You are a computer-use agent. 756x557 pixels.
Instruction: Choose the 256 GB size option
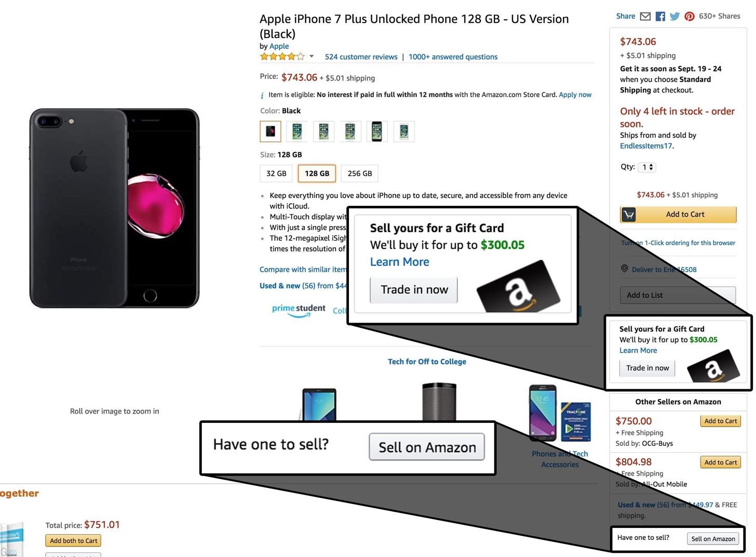[x=359, y=174]
